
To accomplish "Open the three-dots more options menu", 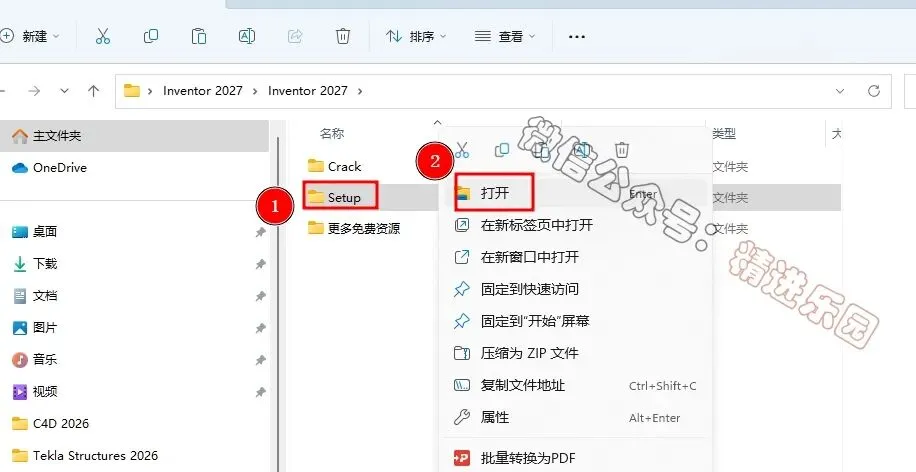I will 577,37.
